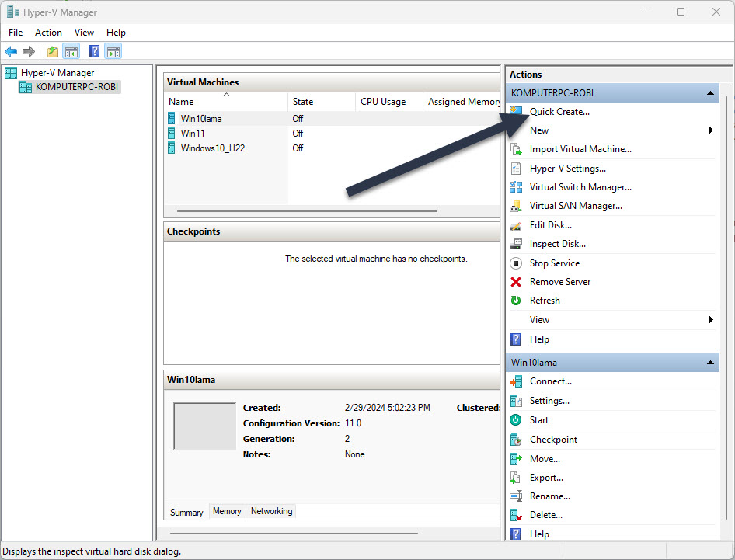Select the Inspect Disk icon
The width and height of the screenshot is (735, 560).
(x=517, y=243)
